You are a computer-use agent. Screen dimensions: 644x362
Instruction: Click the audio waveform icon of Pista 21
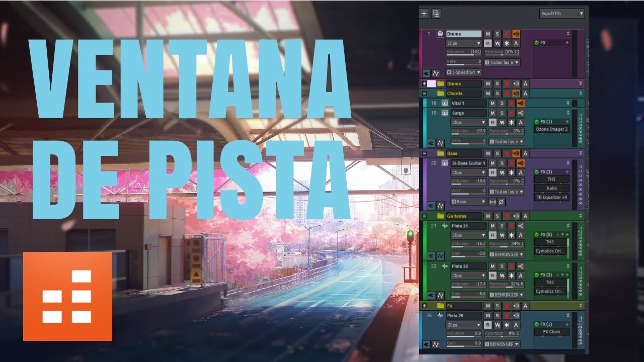445,226
